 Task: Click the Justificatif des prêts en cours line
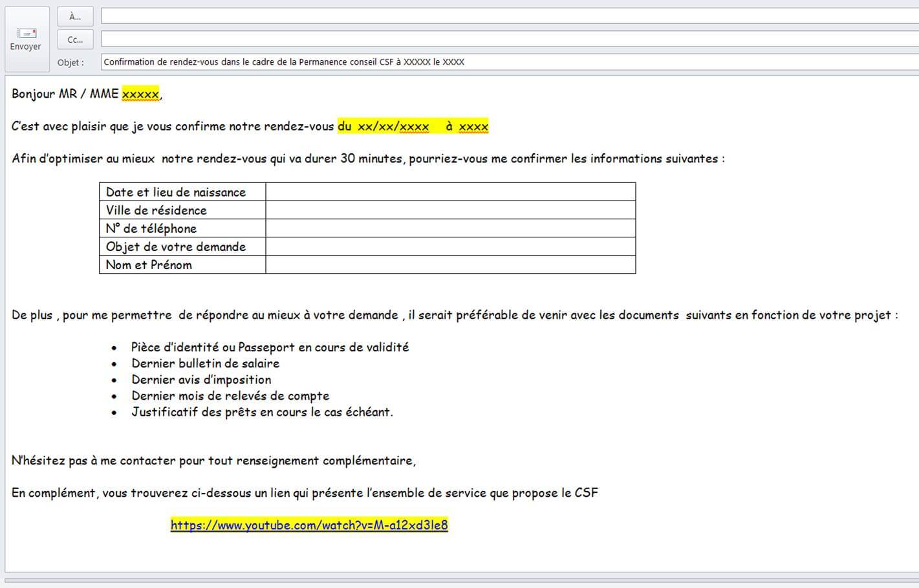point(262,412)
